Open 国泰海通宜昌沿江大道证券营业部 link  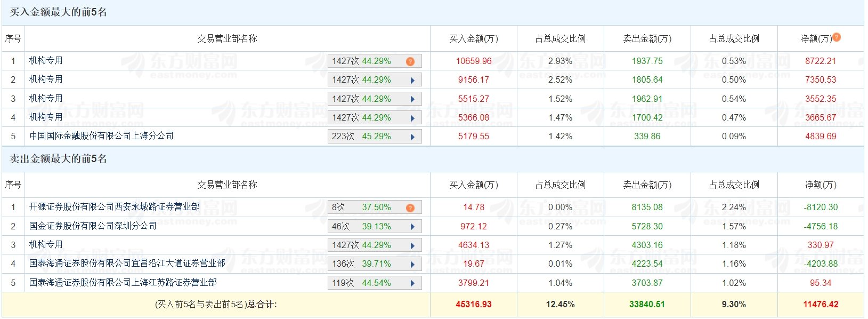127,264
